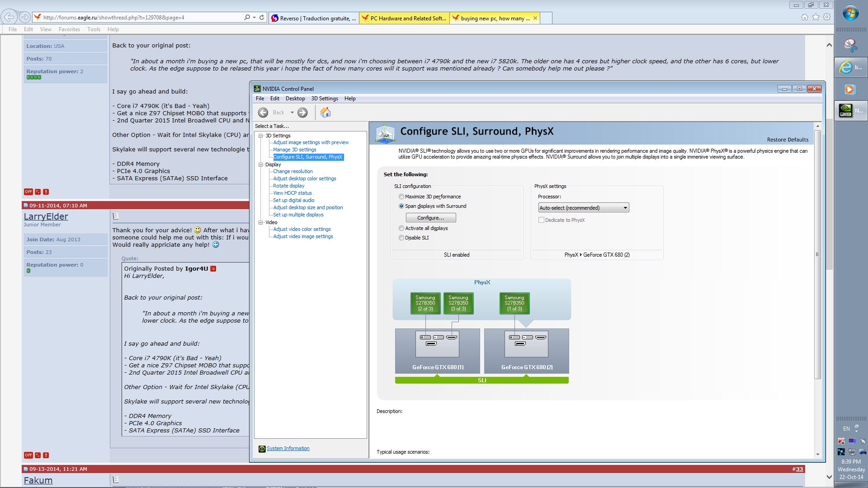Select Samsung S27B350 (2 of 3) display
The width and height of the screenshot is (868, 488).
click(425, 303)
